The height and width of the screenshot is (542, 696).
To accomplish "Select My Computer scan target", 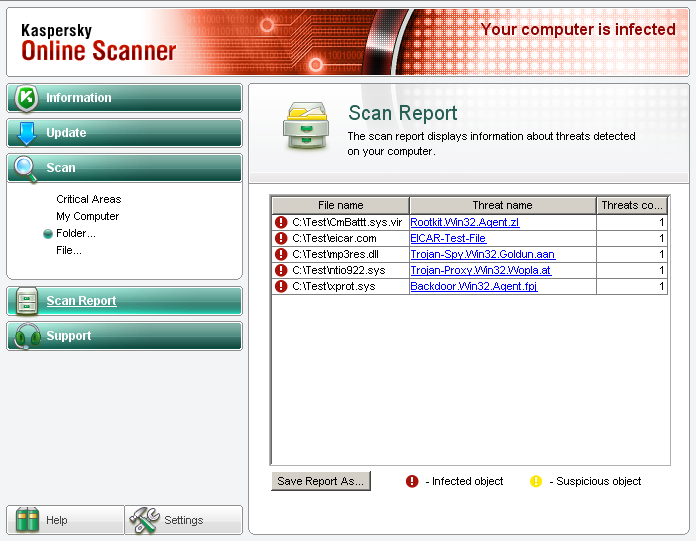I will [87, 216].
